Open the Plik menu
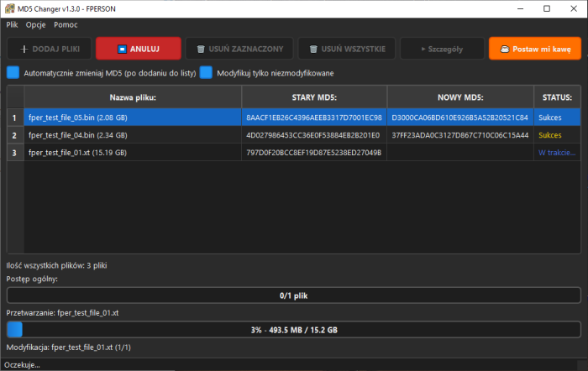 (12, 24)
